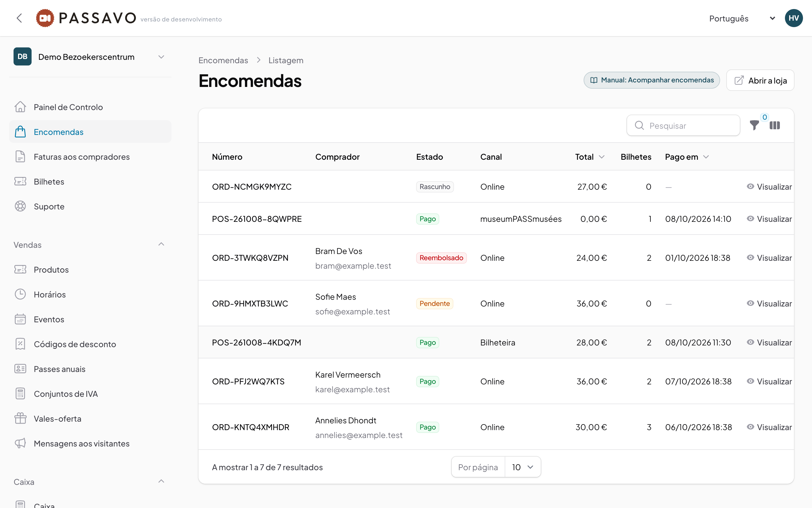The width and height of the screenshot is (812, 508).
Task: Collapse the Vendas section
Action: (x=161, y=244)
